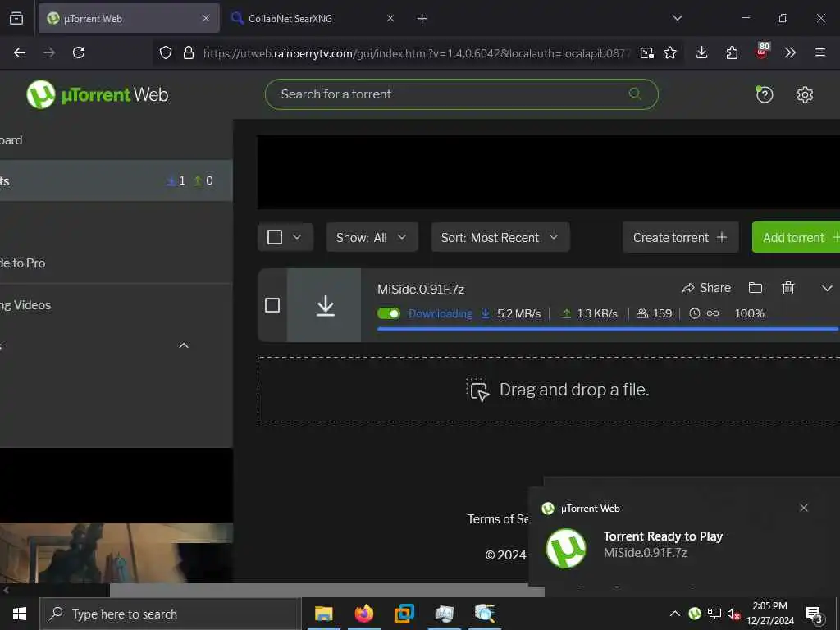The image size is (840, 630).
Task: Focus the Search for a torrent field
Action: (x=461, y=94)
